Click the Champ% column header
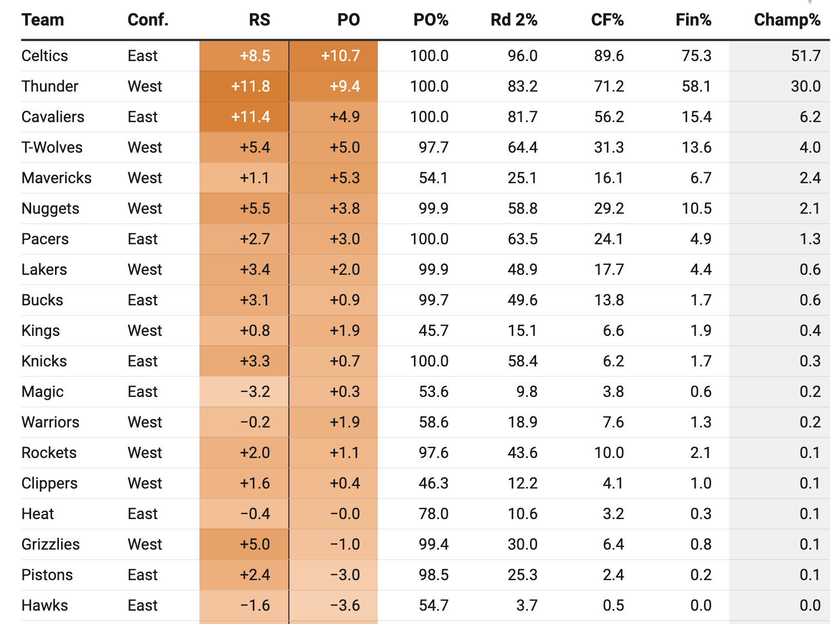Image resolution: width=840 pixels, height=624 pixels. [x=787, y=20]
